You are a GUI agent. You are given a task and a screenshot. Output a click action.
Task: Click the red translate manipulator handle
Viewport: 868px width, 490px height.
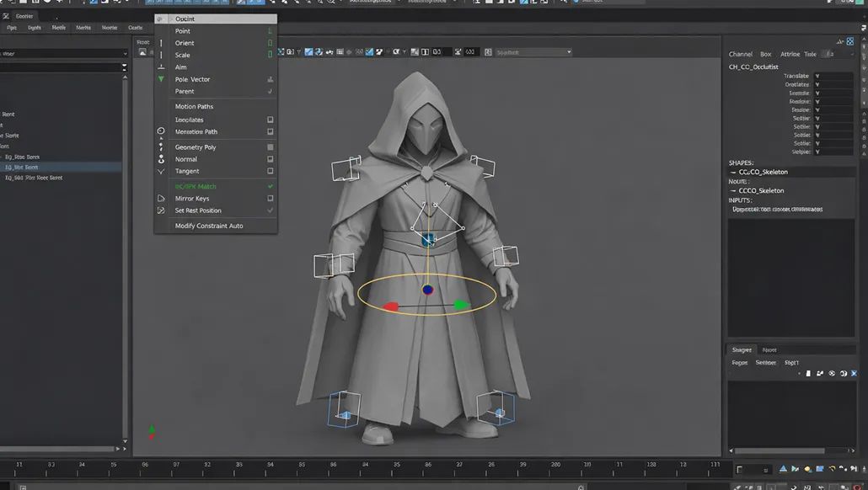click(x=390, y=307)
